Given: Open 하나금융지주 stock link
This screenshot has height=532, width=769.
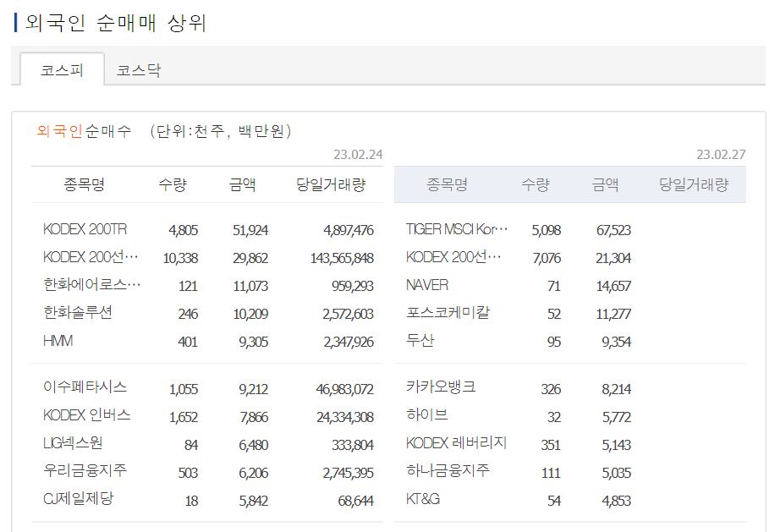Looking at the screenshot, I should [x=448, y=471].
